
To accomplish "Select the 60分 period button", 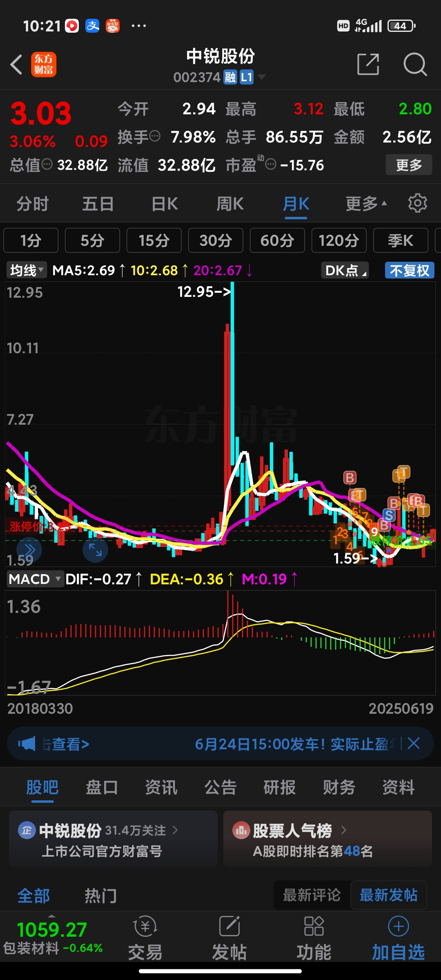I will 277,241.
